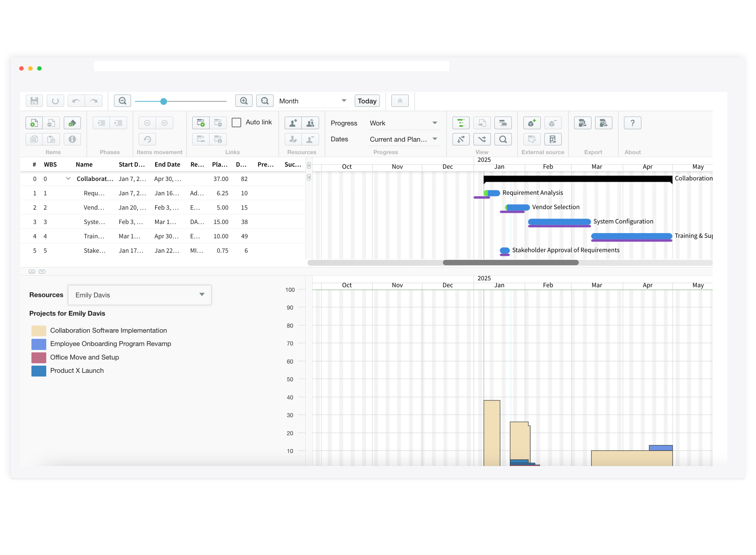Export project to MS Project

pyautogui.click(x=582, y=123)
